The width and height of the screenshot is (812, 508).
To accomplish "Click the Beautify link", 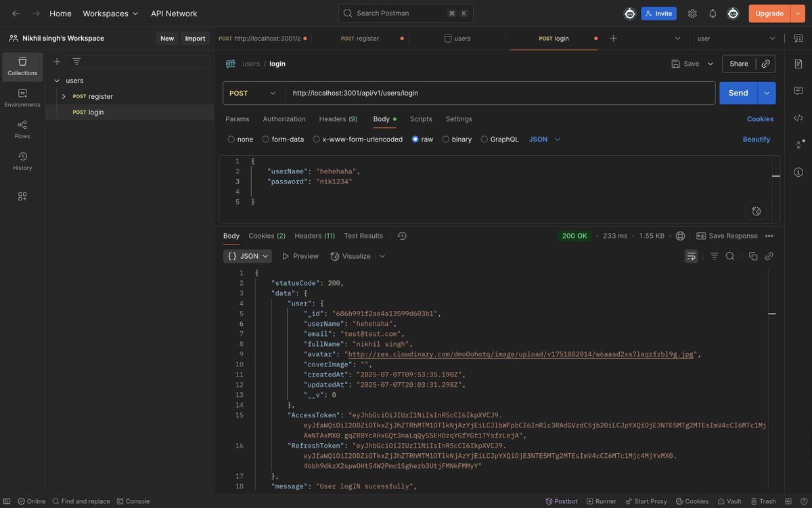I will tap(757, 140).
